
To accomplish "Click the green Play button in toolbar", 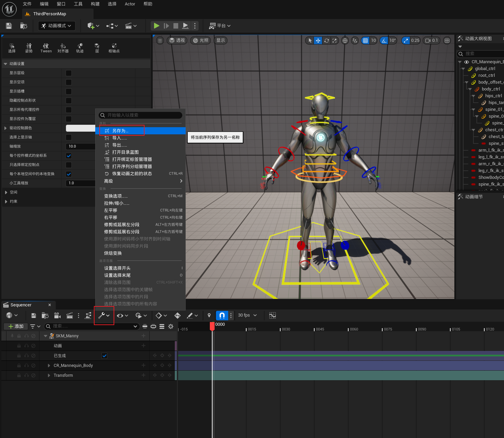I will point(156,26).
